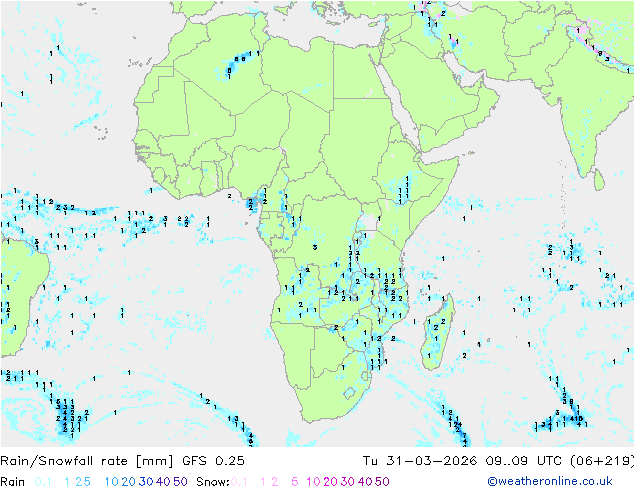Screen dimensions: 634x490
Task: Click the 10 value in Snow legend
Action: pos(313,482)
